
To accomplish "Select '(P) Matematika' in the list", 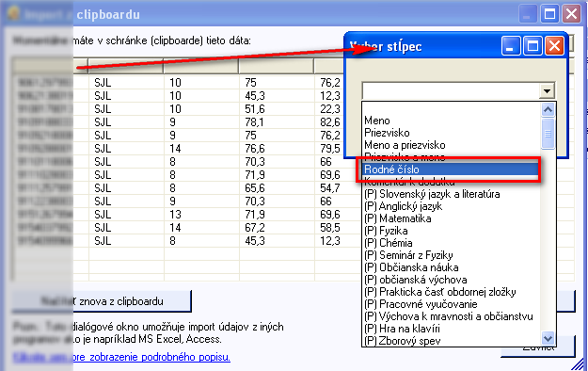I will pyautogui.click(x=398, y=218).
